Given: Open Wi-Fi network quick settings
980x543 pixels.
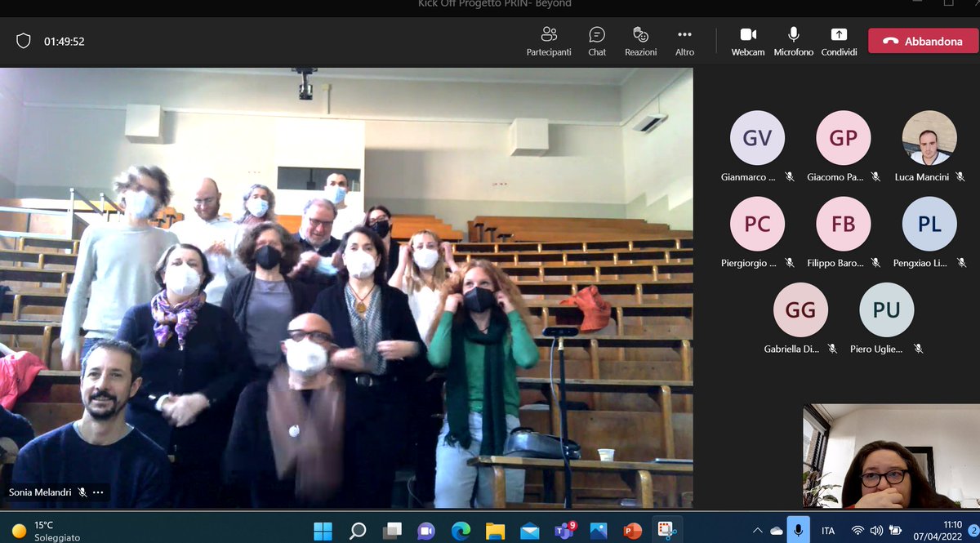Looking at the screenshot, I should pyautogui.click(x=857, y=531).
